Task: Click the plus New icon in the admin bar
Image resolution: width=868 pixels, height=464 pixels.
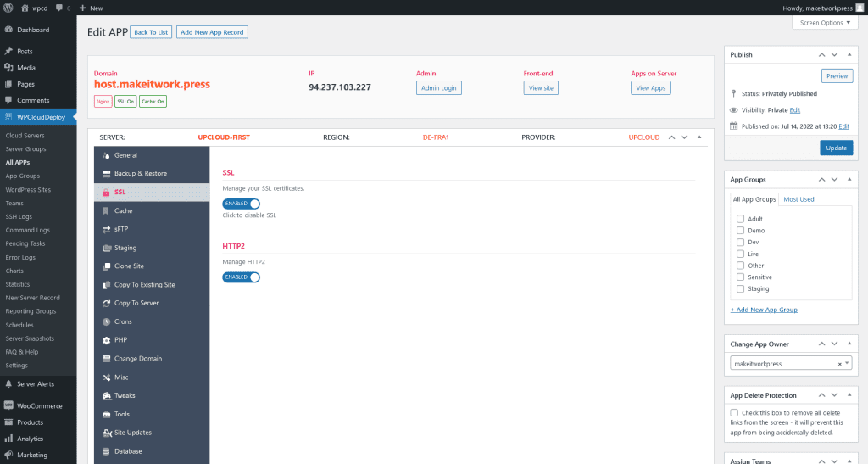Action: (82, 8)
